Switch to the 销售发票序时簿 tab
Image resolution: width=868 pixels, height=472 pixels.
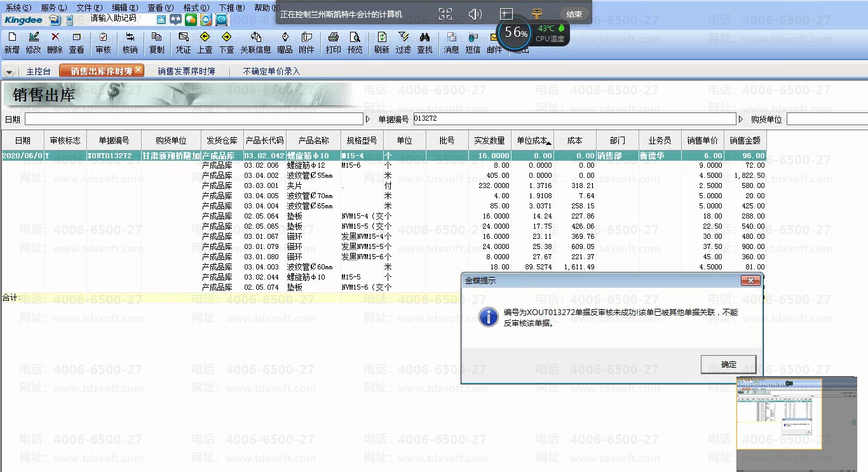[x=186, y=71]
